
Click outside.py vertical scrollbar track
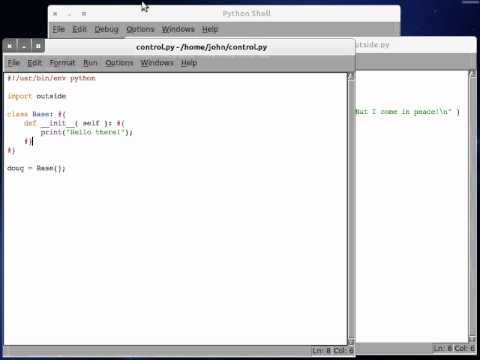tap(472, 207)
